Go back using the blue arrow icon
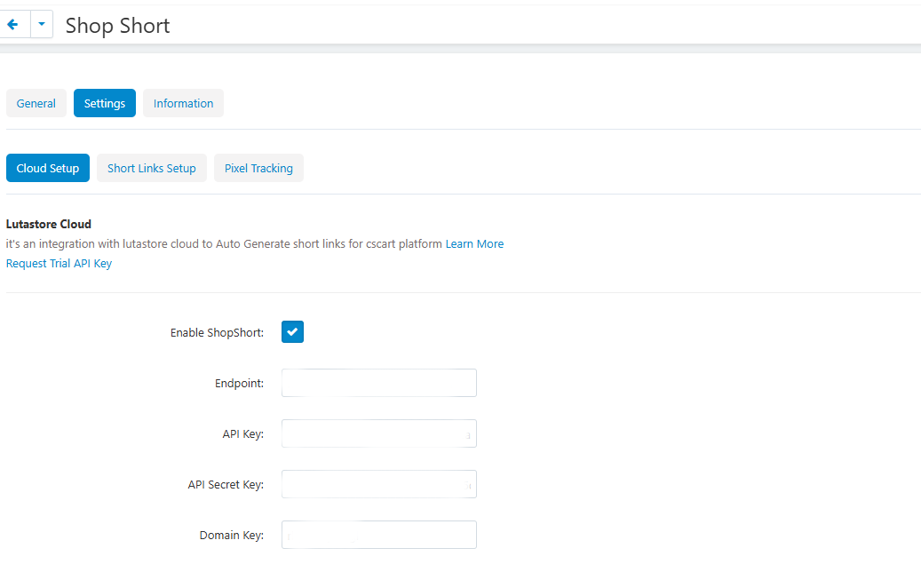The width and height of the screenshot is (921, 588). (x=12, y=25)
